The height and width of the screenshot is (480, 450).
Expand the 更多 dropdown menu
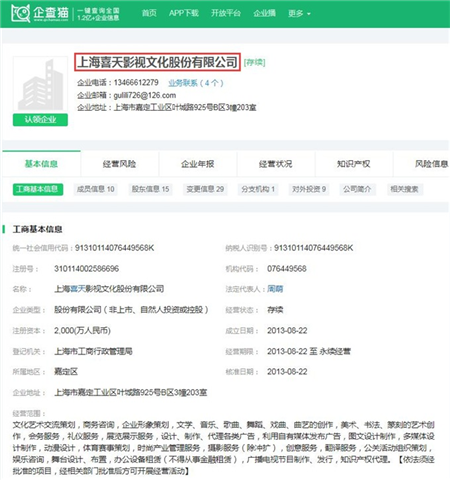point(299,13)
